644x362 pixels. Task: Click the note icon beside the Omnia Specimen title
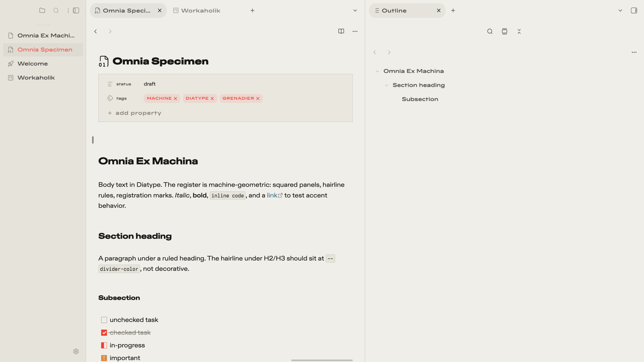[103, 61]
